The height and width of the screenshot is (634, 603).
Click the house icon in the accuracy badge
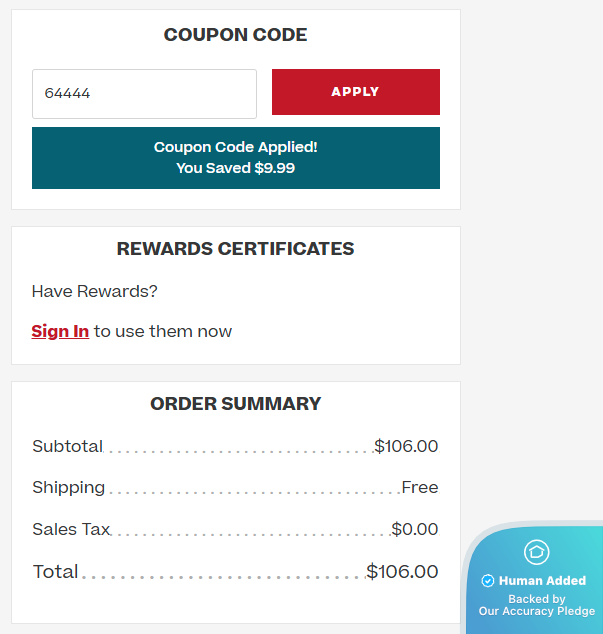(536, 552)
